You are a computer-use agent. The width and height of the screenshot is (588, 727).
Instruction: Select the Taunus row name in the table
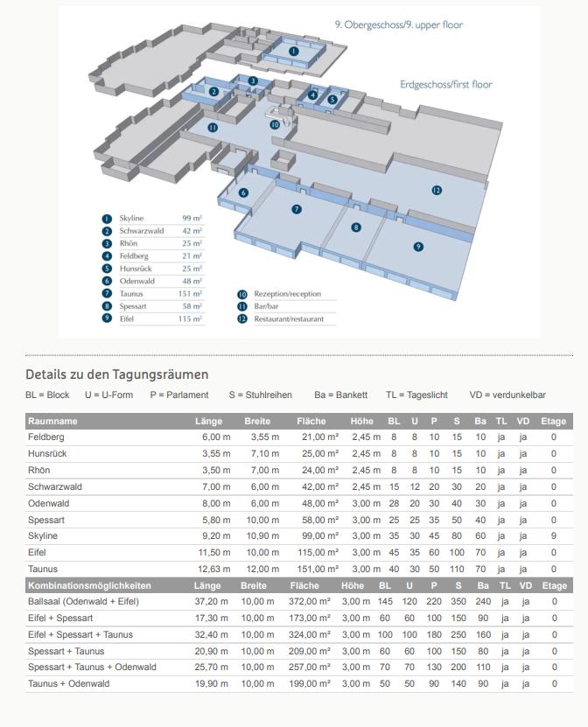pos(43,569)
